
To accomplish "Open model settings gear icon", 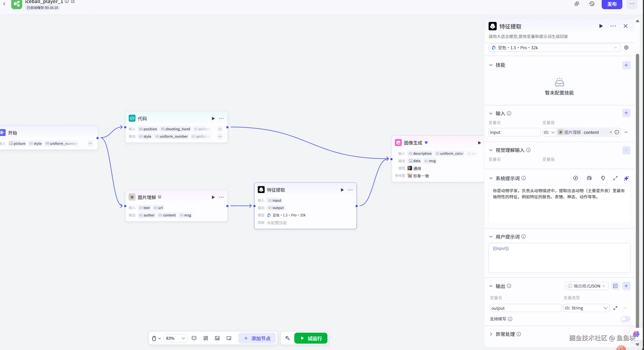I will [x=626, y=48].
